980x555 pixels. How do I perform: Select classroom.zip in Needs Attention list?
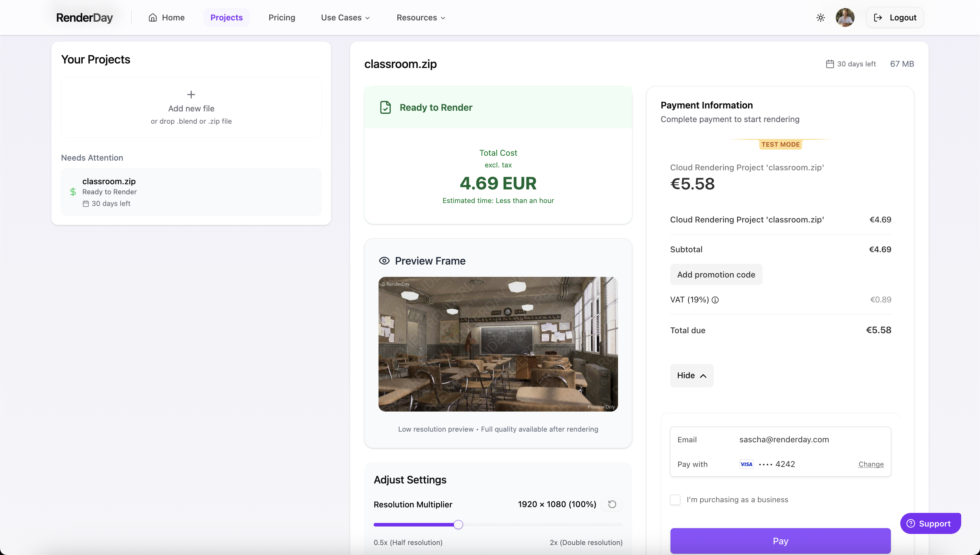(x=191, y=192)
